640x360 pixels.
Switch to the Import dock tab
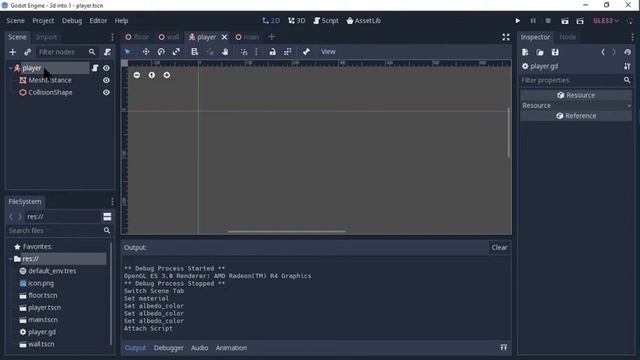pyautogui.click(x=47, y=37)
